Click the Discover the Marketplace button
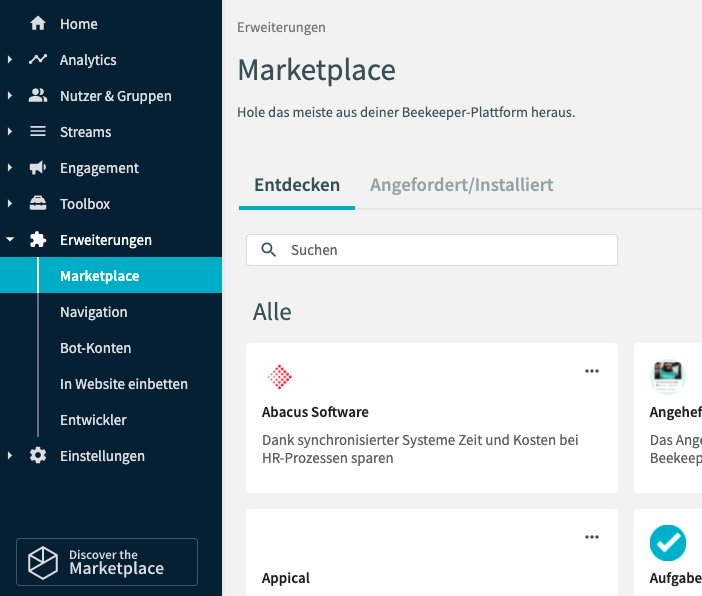The height and width of the screenshot is (596, 702). coord(107,562)
